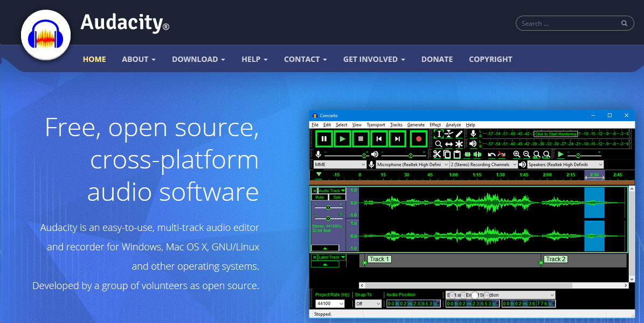644x323 pixels.
Task: Open the Analyze menu
Action: pos(453,125)
